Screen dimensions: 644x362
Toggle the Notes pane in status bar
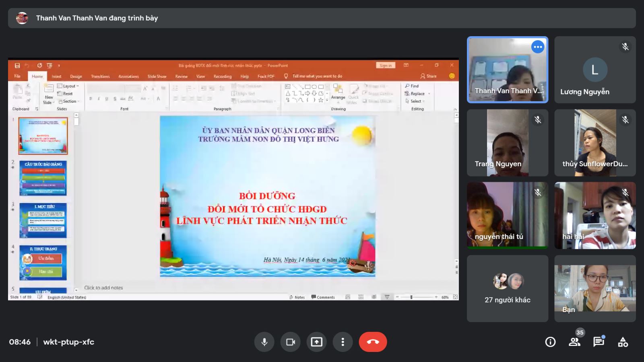click(x=297, y=297)
